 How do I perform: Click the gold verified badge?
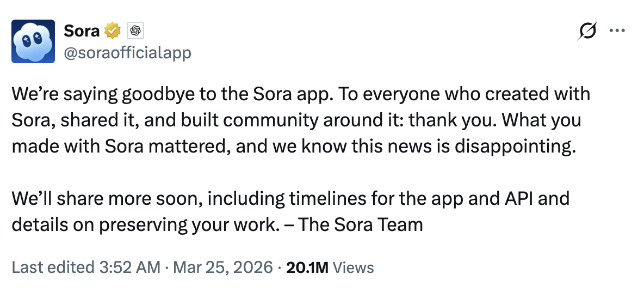tap(113, 31)
